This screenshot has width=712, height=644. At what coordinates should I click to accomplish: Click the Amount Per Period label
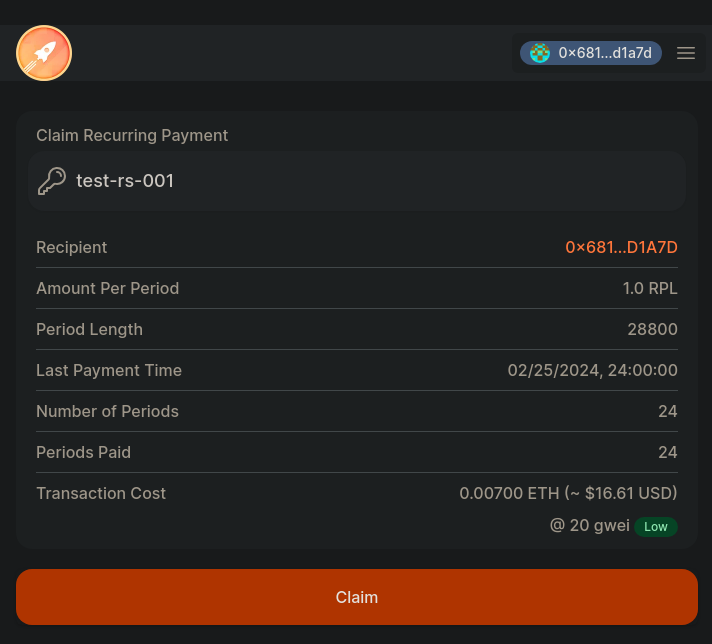click(108, 288)
